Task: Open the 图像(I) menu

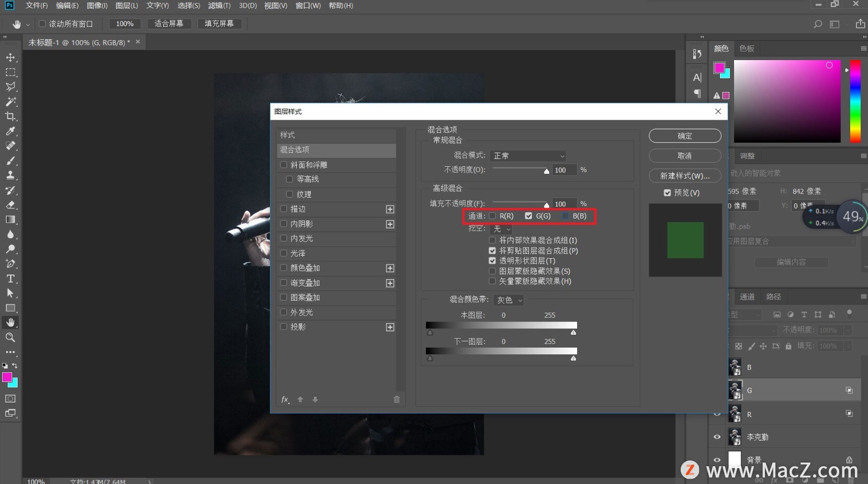Action: pyautogui.click(x=97, y=6)
